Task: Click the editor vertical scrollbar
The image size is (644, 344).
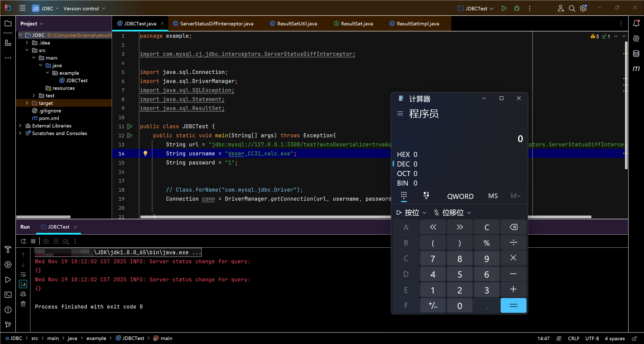Action: point(626,106)
